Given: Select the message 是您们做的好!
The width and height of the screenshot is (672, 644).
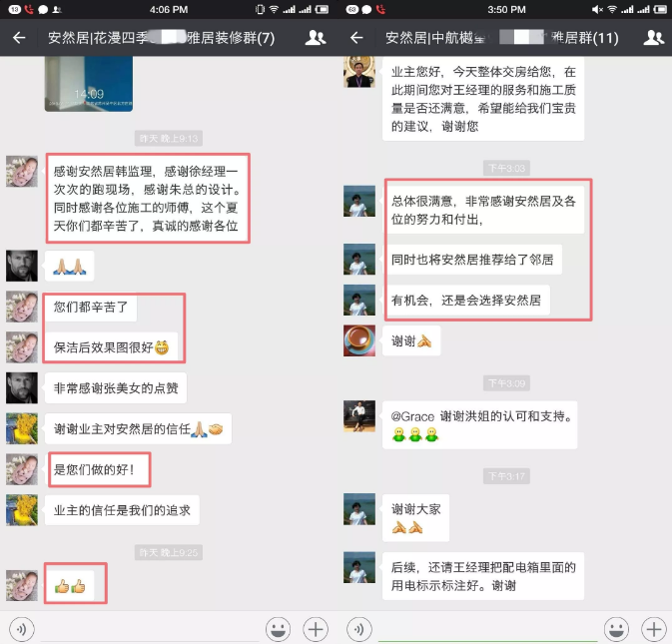Looking at the screenshot, I should (97, 469).
